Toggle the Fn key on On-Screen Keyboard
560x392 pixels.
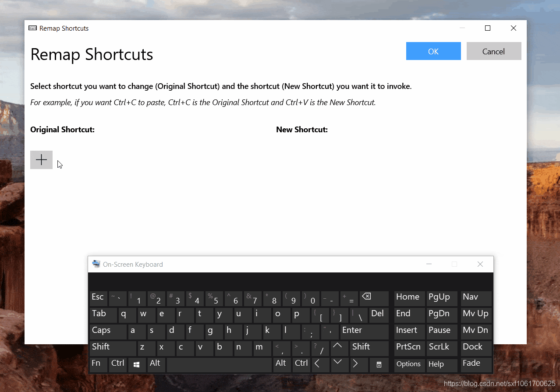[99, 364]
